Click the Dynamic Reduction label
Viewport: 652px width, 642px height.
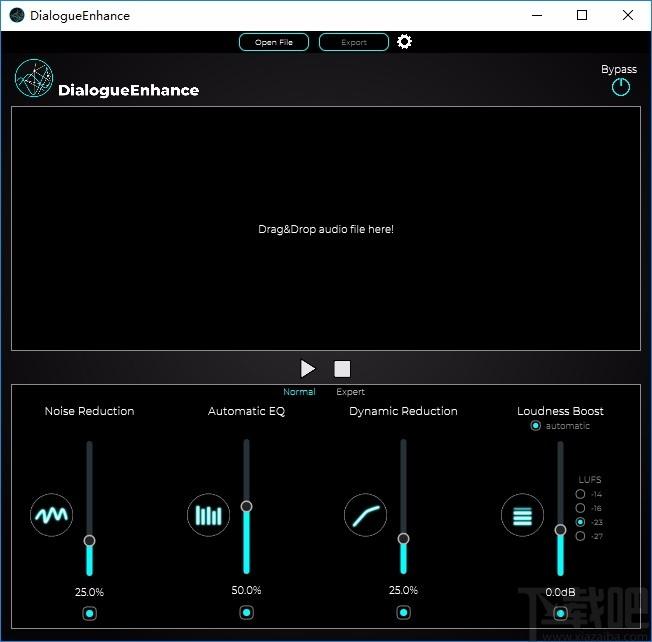[x=403, y=411]
